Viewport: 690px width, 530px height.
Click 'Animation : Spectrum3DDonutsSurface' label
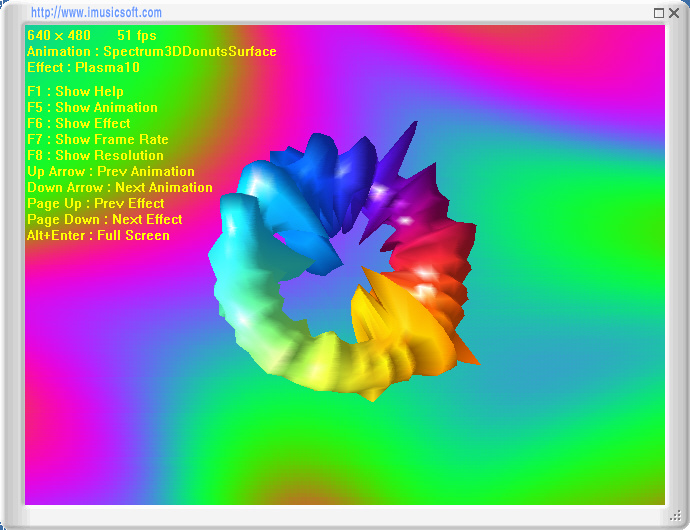pos(151,52)
